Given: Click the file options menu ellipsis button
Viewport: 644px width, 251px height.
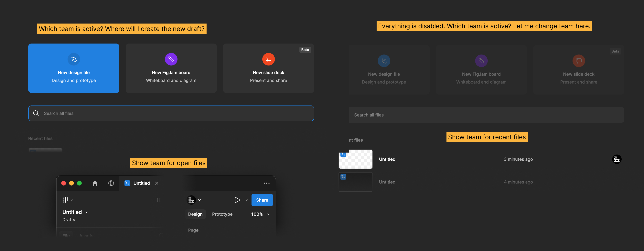Looking at the screenshot, I should click(267, 183).
